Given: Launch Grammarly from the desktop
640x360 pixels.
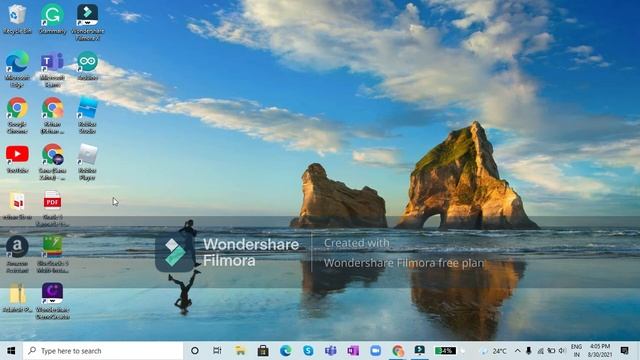Looking at the screenshot, I should (53, 19).
